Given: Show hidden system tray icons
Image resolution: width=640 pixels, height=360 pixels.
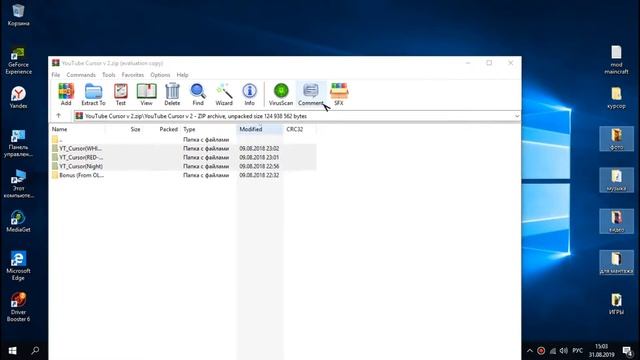Looking at the screenshot, I should click(529, 351).
